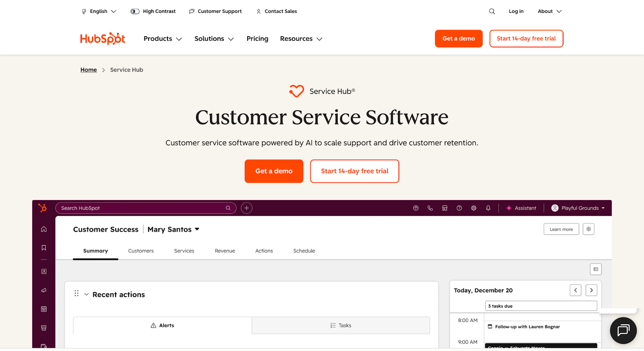644x351 pixels.
Task: Open the Revenue tab
Action: point(225,251)
